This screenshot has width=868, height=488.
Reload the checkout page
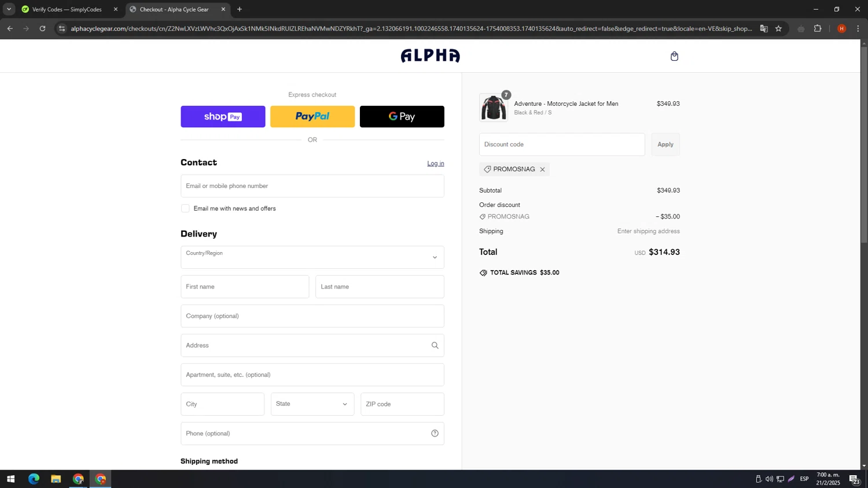point(42,28)
